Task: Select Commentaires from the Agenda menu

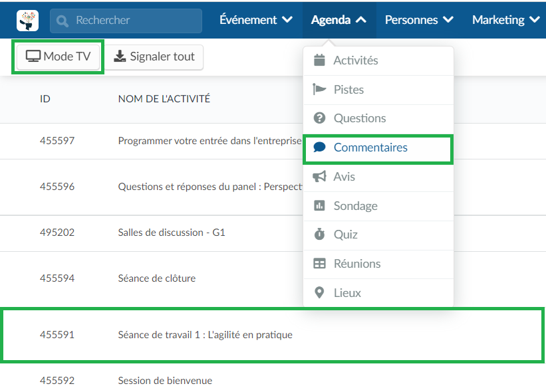Action: pos(378,147)
